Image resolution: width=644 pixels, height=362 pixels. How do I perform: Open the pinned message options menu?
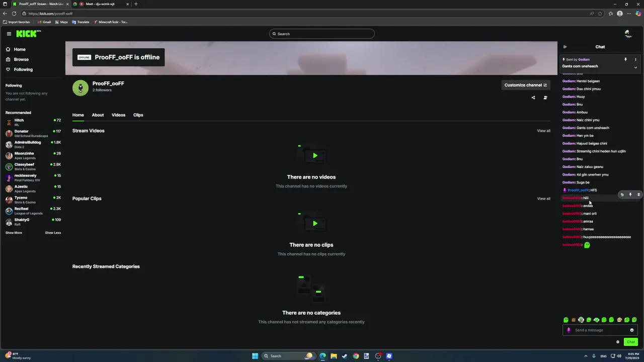[x=635, y=59]
